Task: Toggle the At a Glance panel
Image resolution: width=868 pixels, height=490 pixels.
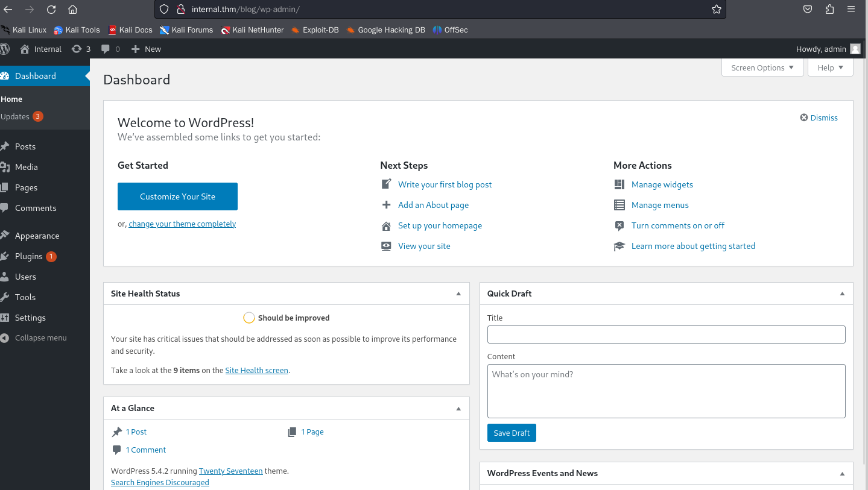Action: (x=458, y=408)
